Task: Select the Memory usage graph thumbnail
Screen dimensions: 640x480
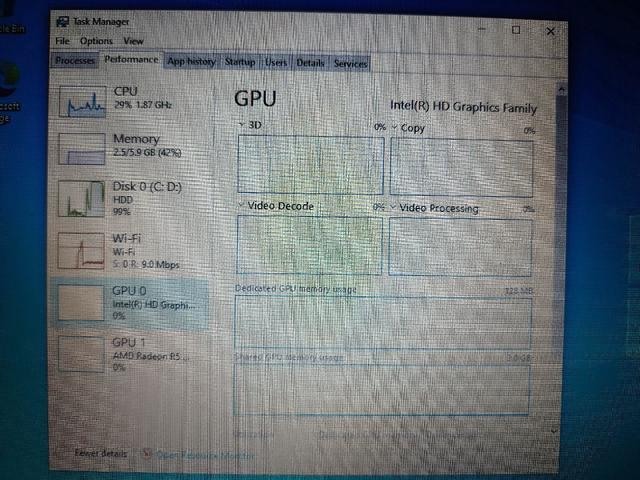Action: point(82,149)
